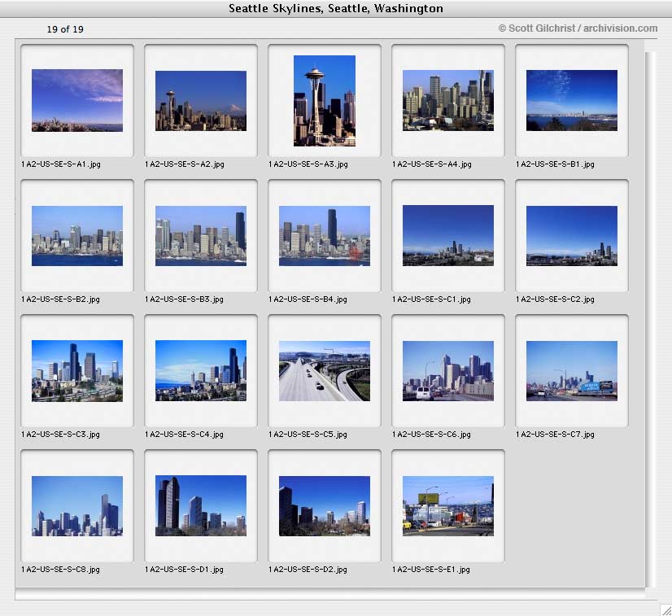
Task: Click the filename label 1A2-US-SE-S-B3.jpg
Action: coord(184,299)
